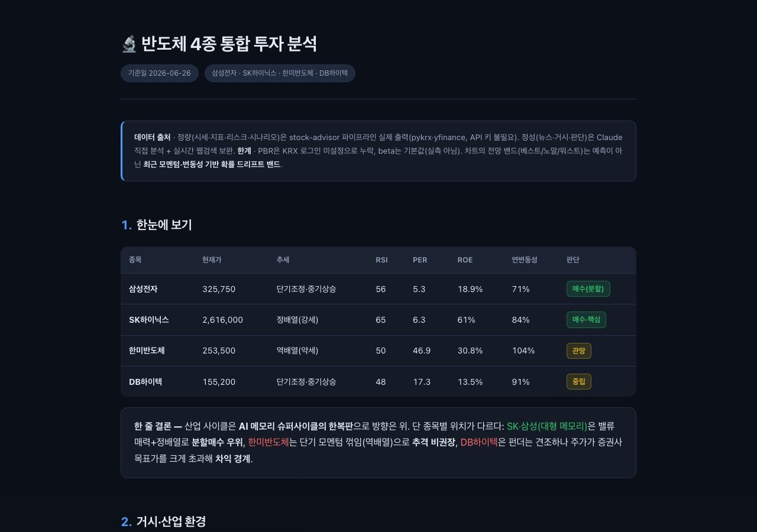Click the microscope emoji icon in title
This screenshot has width=757, height=532.
129,44
